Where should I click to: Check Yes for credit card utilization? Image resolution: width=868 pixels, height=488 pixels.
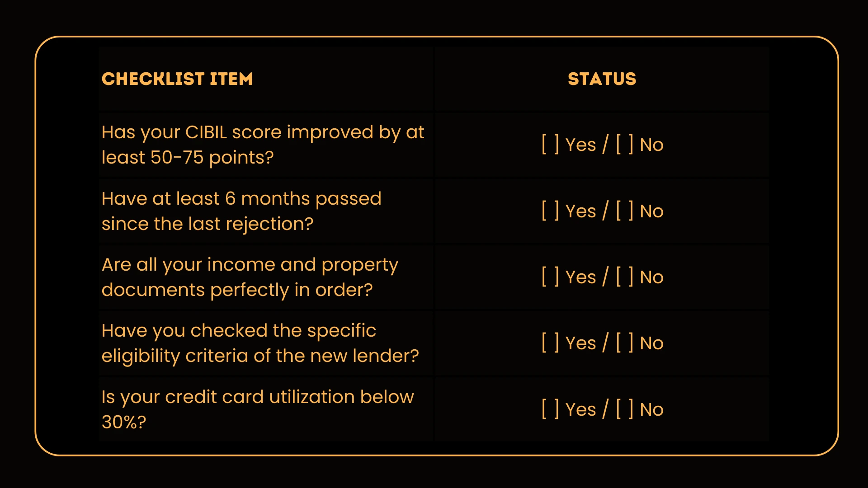(x=550, y=409)
